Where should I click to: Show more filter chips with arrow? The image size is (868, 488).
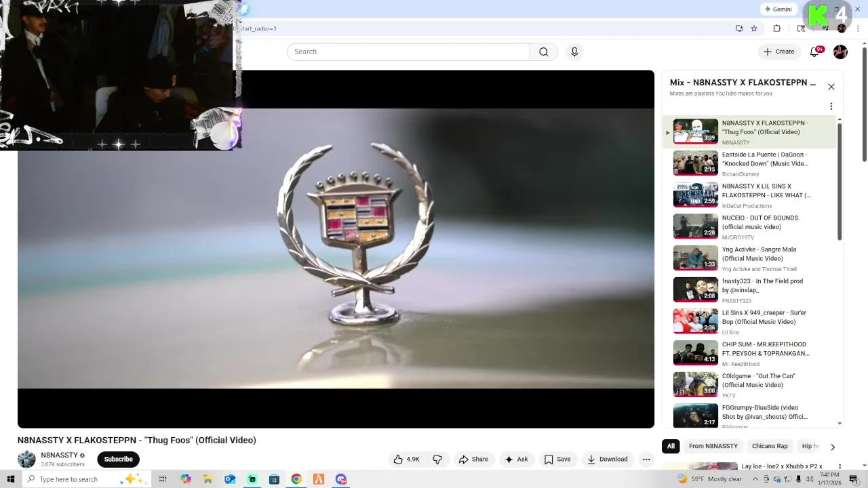(833, 447)
